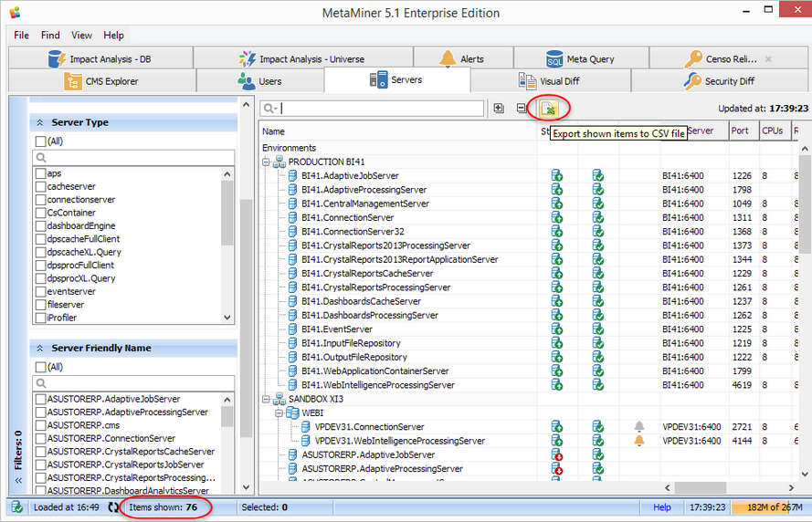Check ASUSTORERP.CrystalReportsJobServer filter
Screen dimensions: 812x522
coord(40,465)
